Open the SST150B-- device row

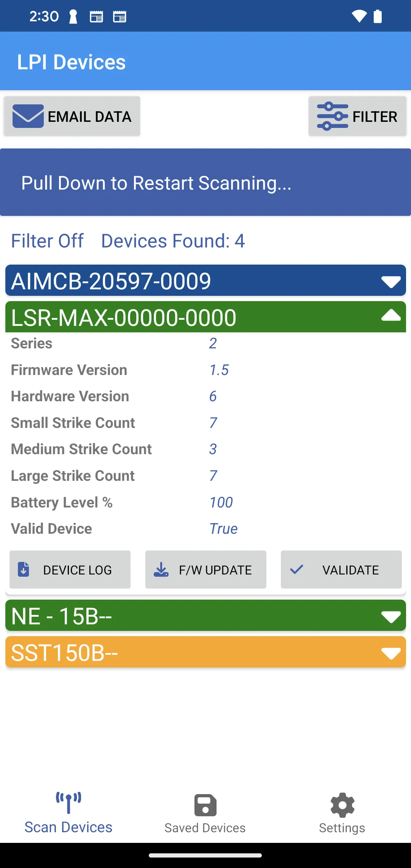click(x=205, y=652)
